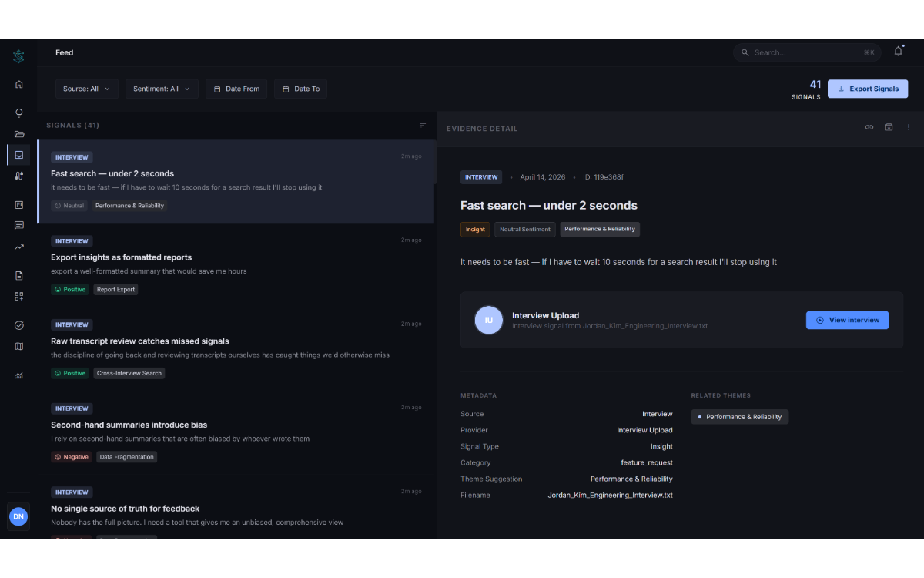
Task: Open the map icon in sidebar
Action: pos(18,347)
